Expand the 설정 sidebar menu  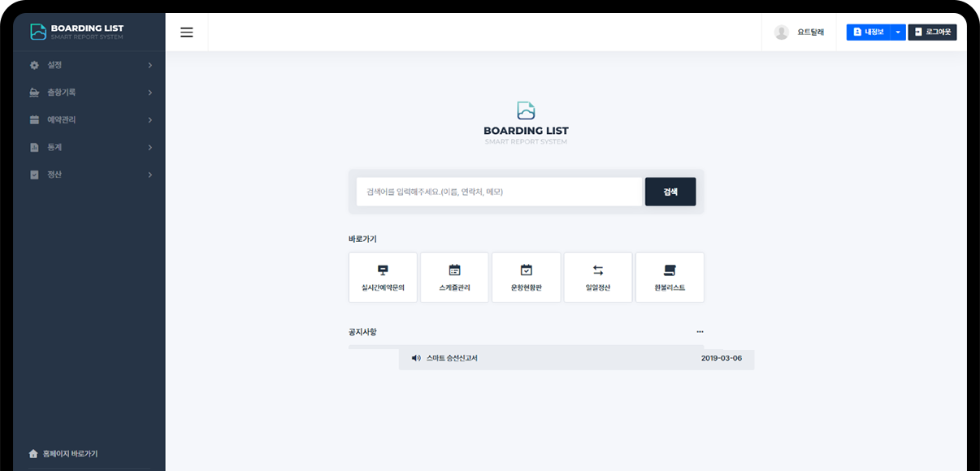[x=89, y=65]
